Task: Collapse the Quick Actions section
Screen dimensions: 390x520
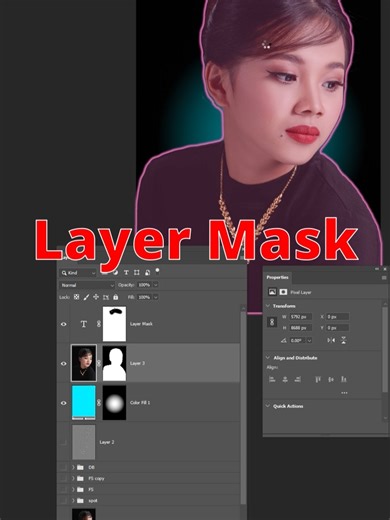Action: pyautogui.click(x=268, y=406)
